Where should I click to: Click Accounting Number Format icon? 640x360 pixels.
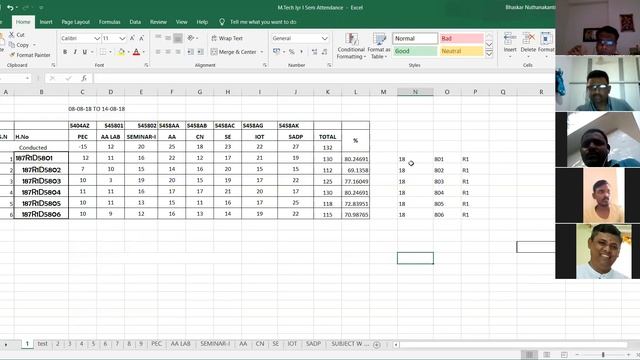pos(277,52)
